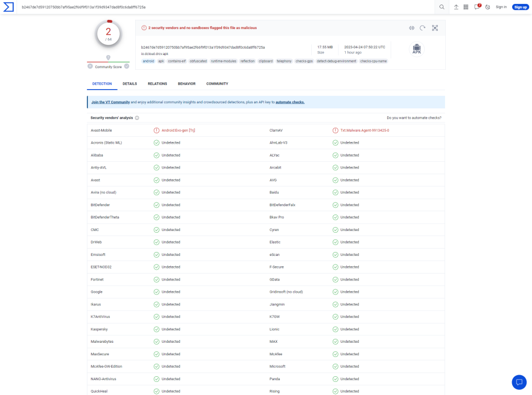532x395 pixels.
Task: Click the VirusTotal logo icon
Action: point(9,7)
